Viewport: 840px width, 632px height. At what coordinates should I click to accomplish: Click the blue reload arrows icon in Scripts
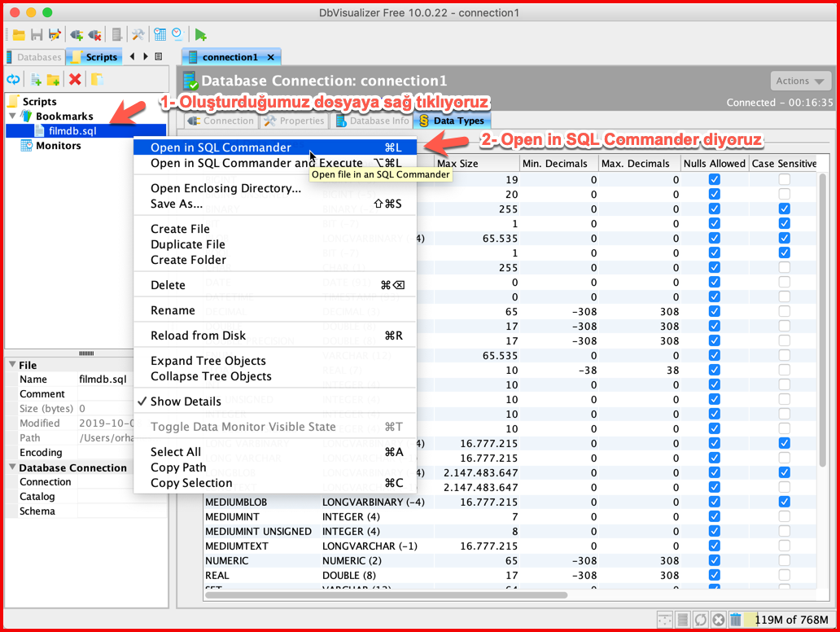click(x=13, y=80)
